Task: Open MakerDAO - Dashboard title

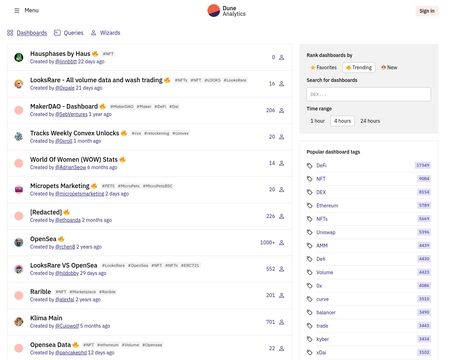Action: (64, 106)
